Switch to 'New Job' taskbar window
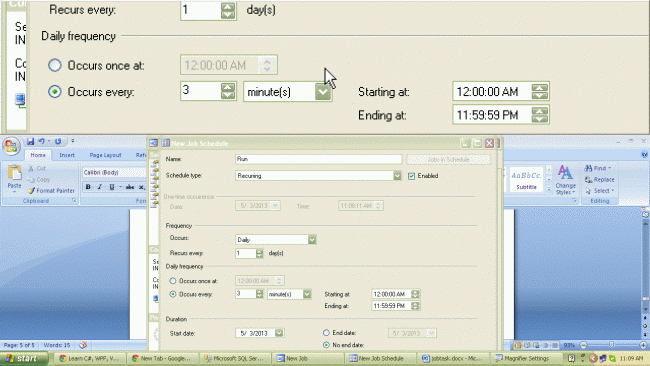Screen dimensions: 650x366 tap(307, 359)
